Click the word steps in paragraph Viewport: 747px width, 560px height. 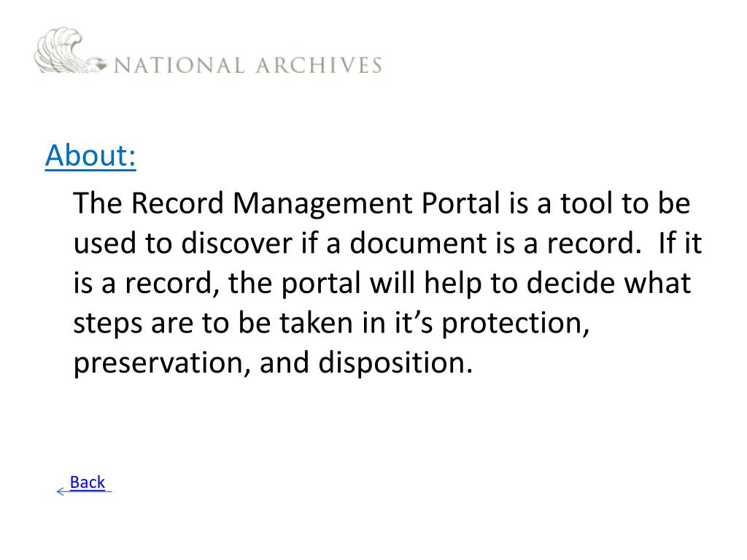(108, 324)
